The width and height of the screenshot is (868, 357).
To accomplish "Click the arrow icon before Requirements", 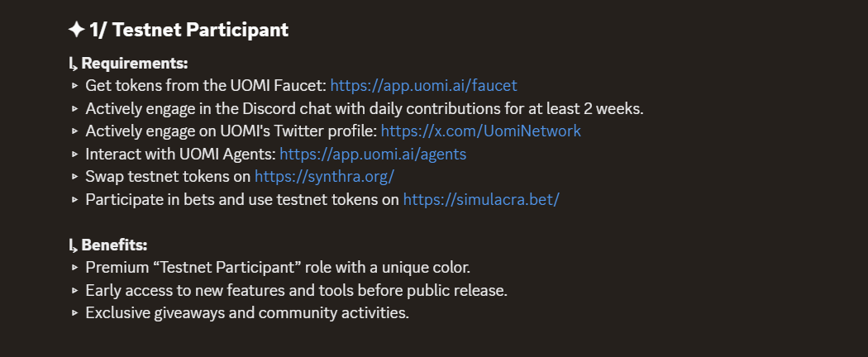I will [x=73, y=64].
